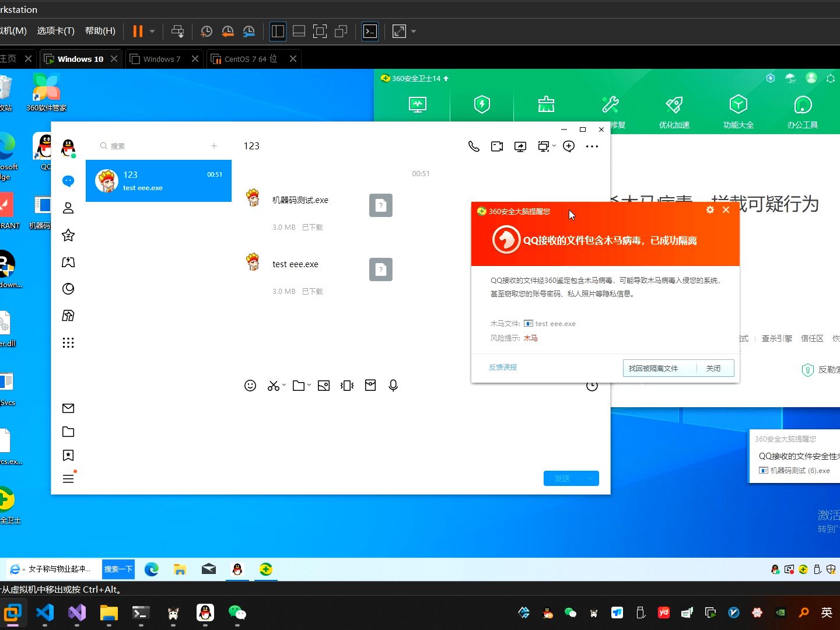Expand the dropdown arrow next to pause button
This screenshot has height=630, width=840.
[152, 32]
